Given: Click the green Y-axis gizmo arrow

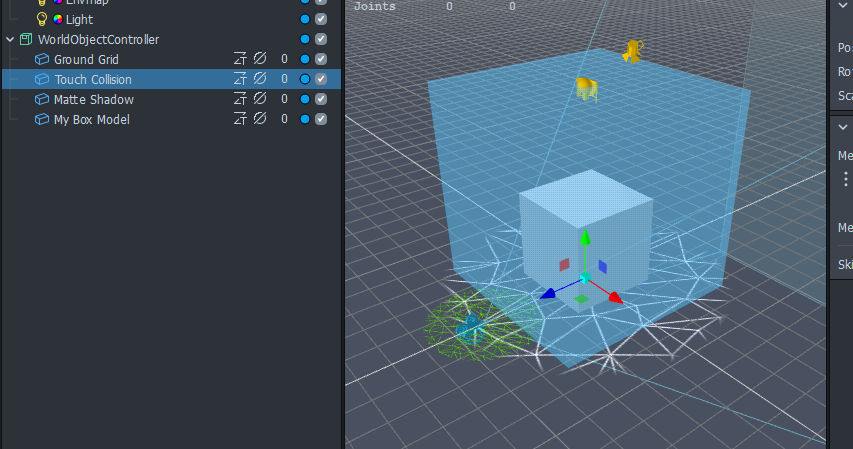Looking at the screenshot, I should coord(585,237).
